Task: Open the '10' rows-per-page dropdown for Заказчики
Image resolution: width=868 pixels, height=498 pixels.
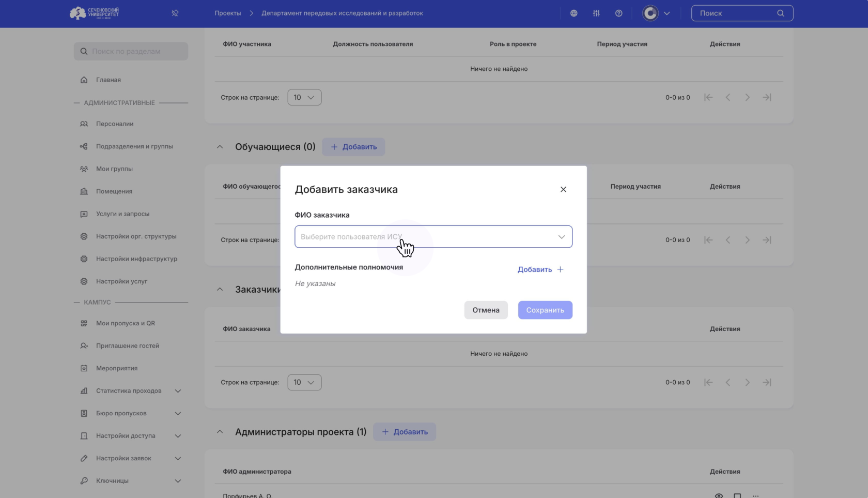Action: tap(304, 382)
